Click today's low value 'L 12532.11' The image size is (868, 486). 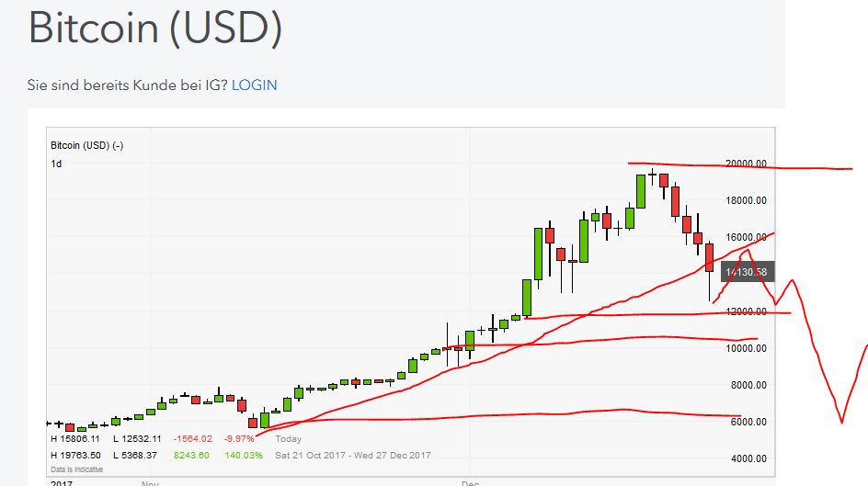137,439
